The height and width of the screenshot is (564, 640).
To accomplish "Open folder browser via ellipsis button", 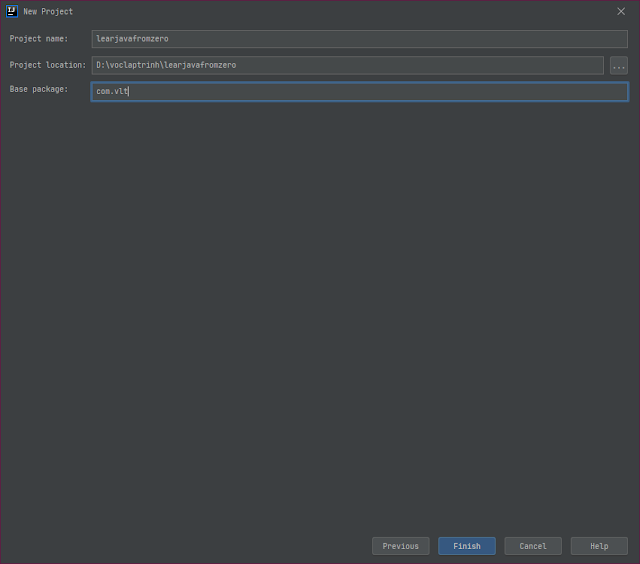I will 619,65.
